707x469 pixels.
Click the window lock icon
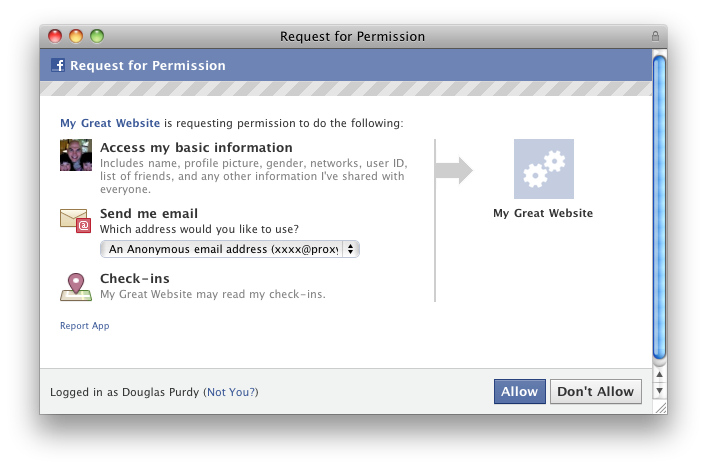click(655, 36)
